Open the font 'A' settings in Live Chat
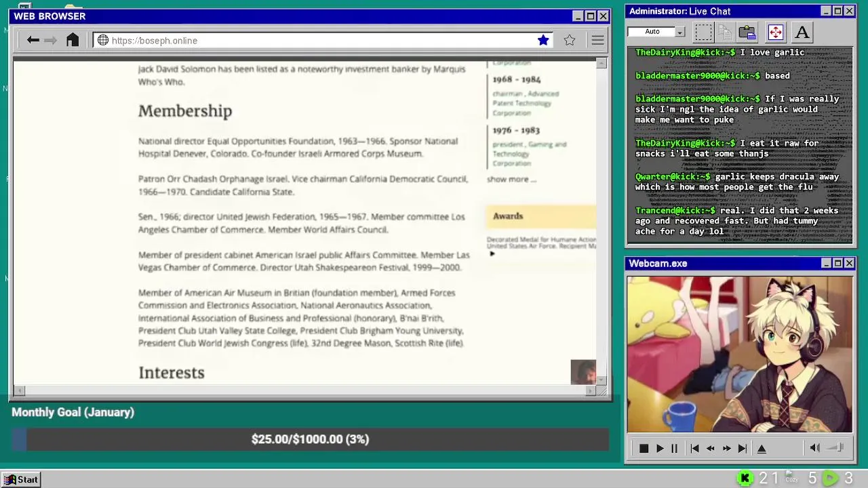This screenshot has width=868, height=488. 802,32
